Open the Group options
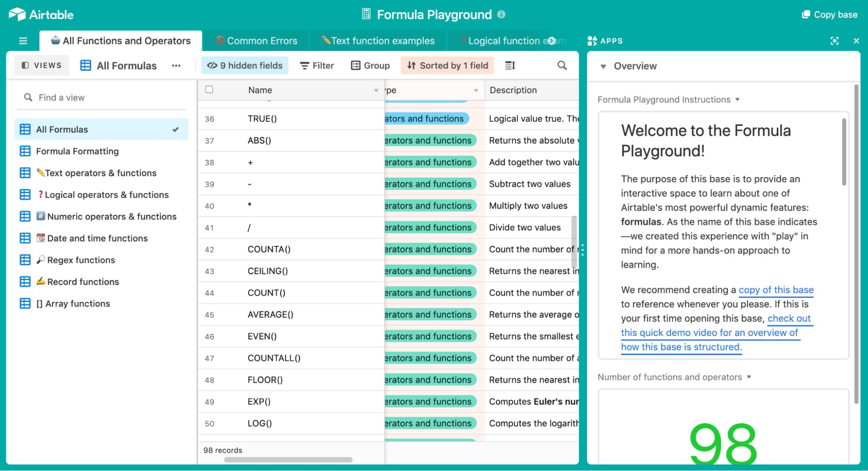 pos(370,66)
